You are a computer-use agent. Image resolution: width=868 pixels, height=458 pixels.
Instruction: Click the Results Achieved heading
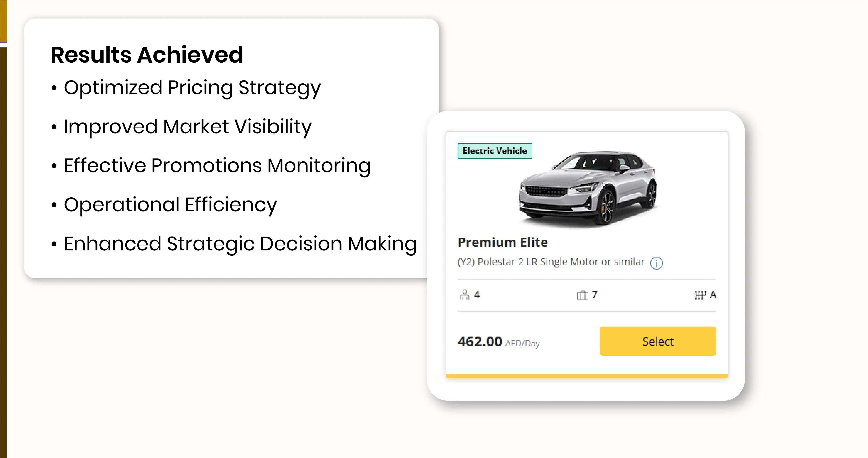tap(147, 54)
